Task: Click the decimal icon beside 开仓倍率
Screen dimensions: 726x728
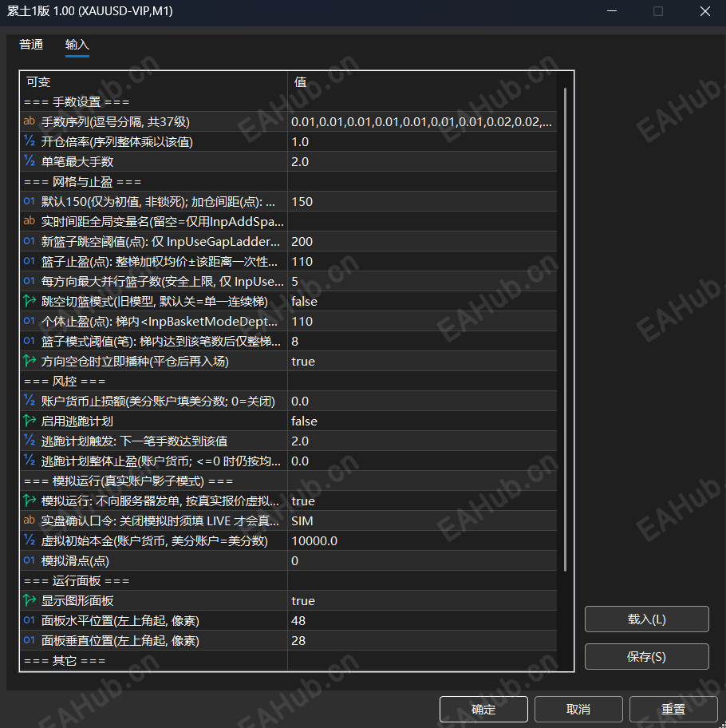Action: tap(30, 141)
